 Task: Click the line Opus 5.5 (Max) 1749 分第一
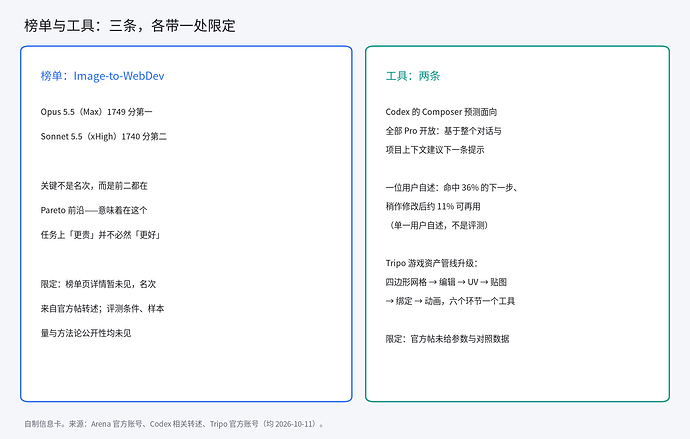96,112
